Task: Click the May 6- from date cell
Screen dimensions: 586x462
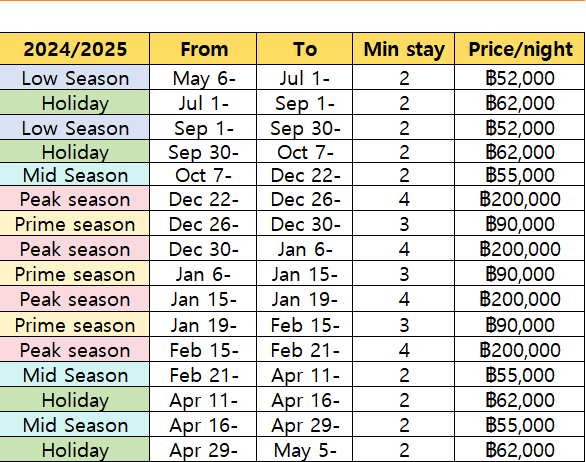Action: pos(203,77)
